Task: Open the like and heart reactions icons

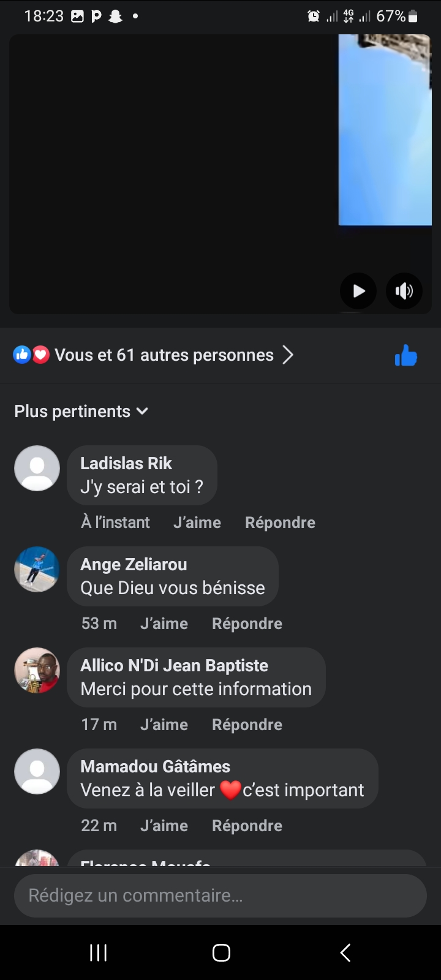Action: point(31,355)
